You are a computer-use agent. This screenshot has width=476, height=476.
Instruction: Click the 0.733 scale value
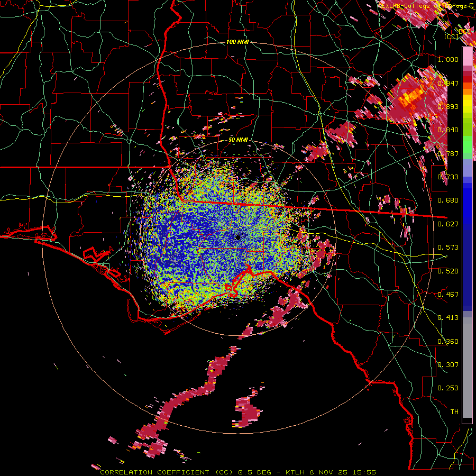448,177
